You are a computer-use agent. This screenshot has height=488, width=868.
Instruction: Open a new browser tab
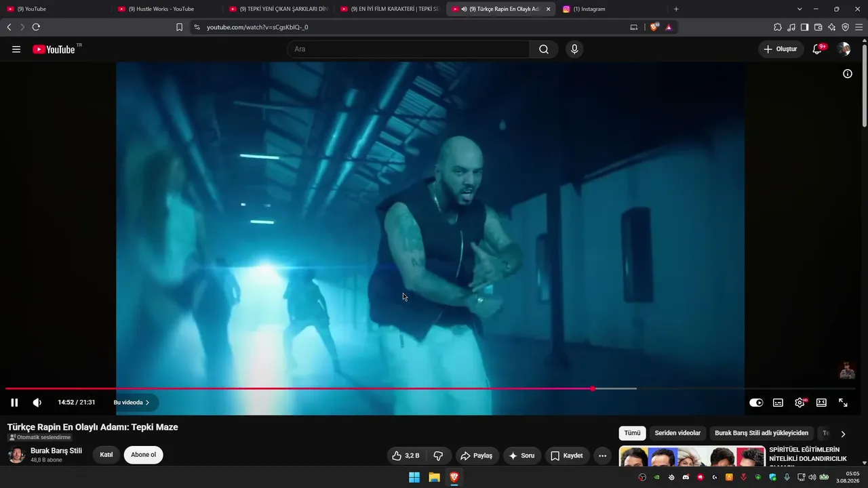pyautogui.click(x=676, y=9)
